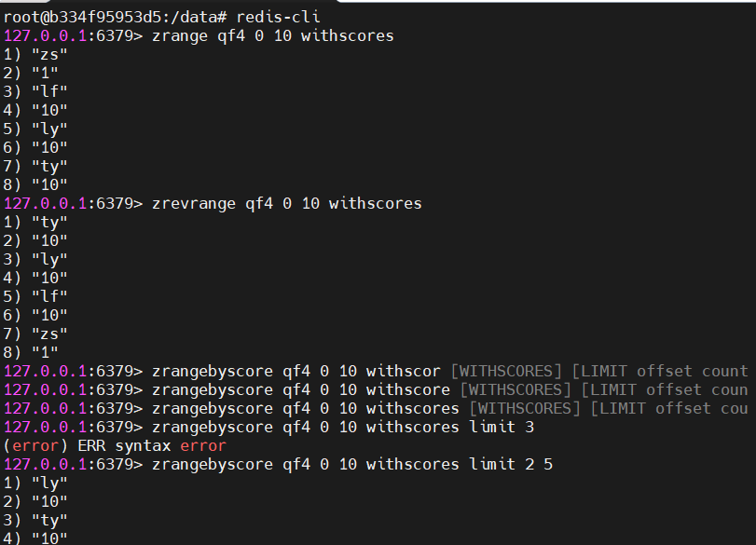
Task: Click the "zs" entry in zrevrange output
Action: [49, 334]
